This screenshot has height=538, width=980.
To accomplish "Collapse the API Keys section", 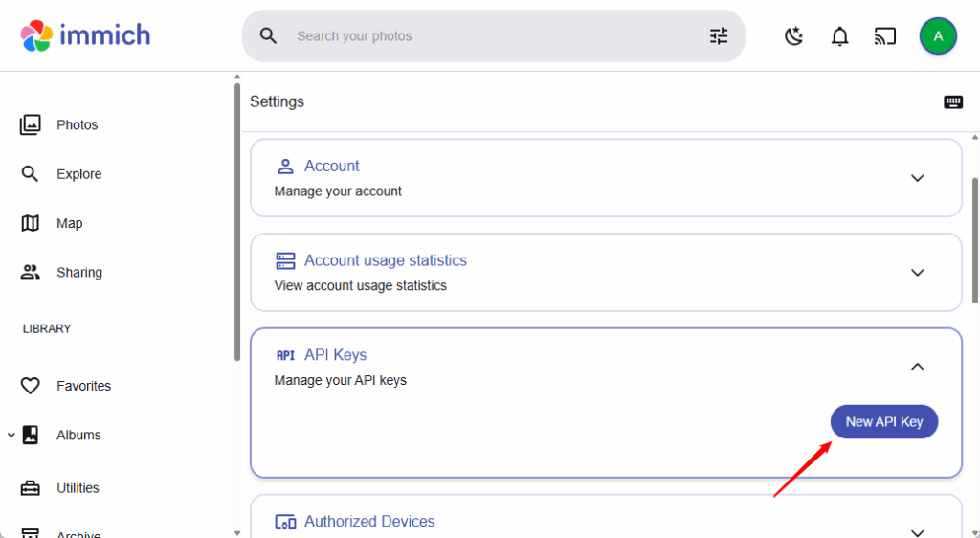I will tap(917, 367).
